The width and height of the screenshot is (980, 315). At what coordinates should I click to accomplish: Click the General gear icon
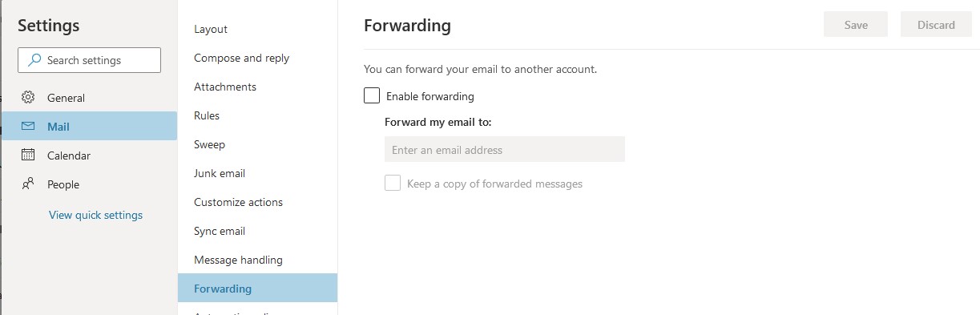pyautogui.click(x=29, y=98)
